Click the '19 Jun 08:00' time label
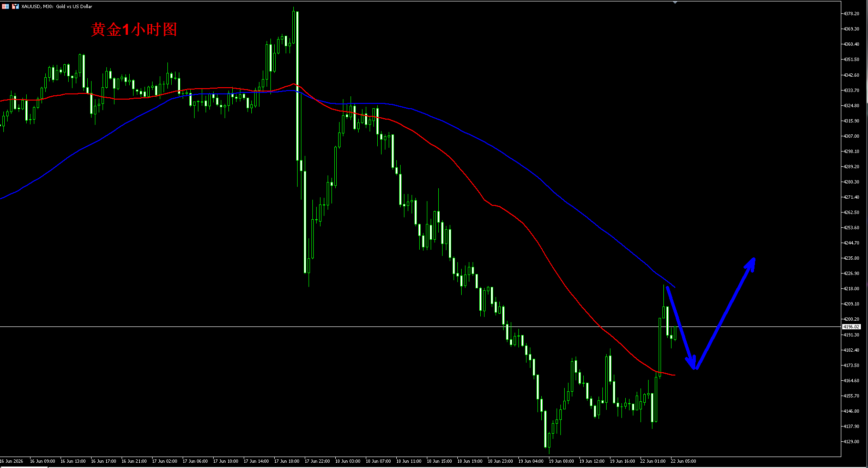Image resolution: width=868 pixels, height=468 pixels. 561,461
